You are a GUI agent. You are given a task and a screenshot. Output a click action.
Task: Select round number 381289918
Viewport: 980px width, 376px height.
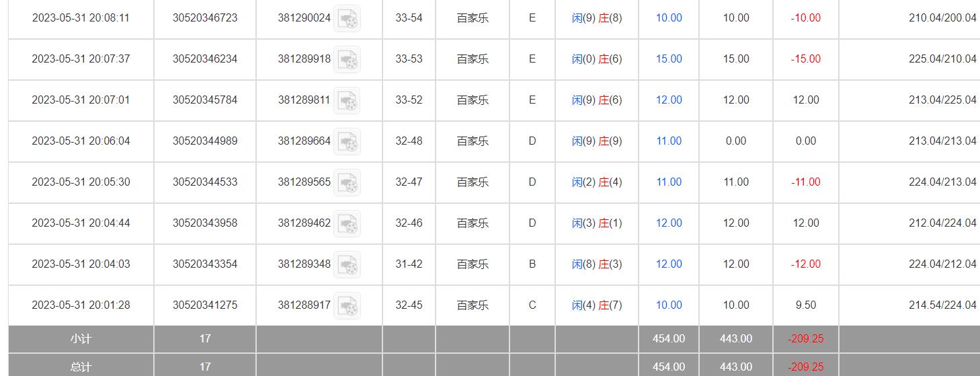pyautogui.click(x=304, y=59)
